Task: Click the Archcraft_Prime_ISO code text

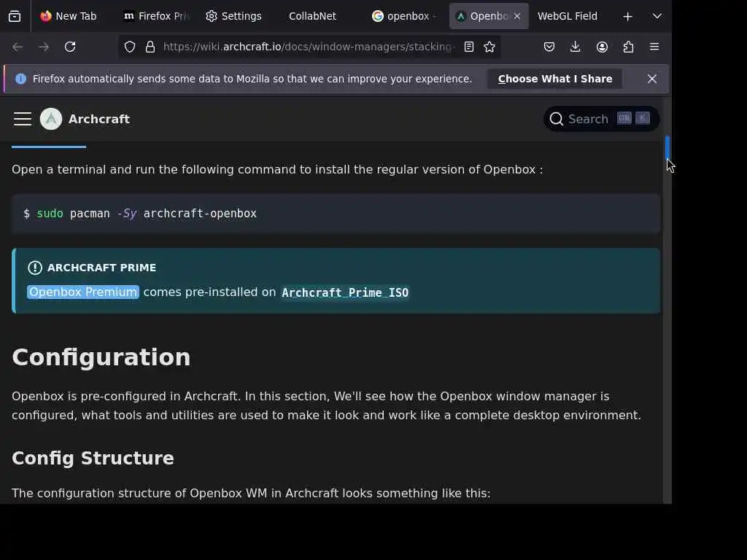Action: click(x=345, y=292)
